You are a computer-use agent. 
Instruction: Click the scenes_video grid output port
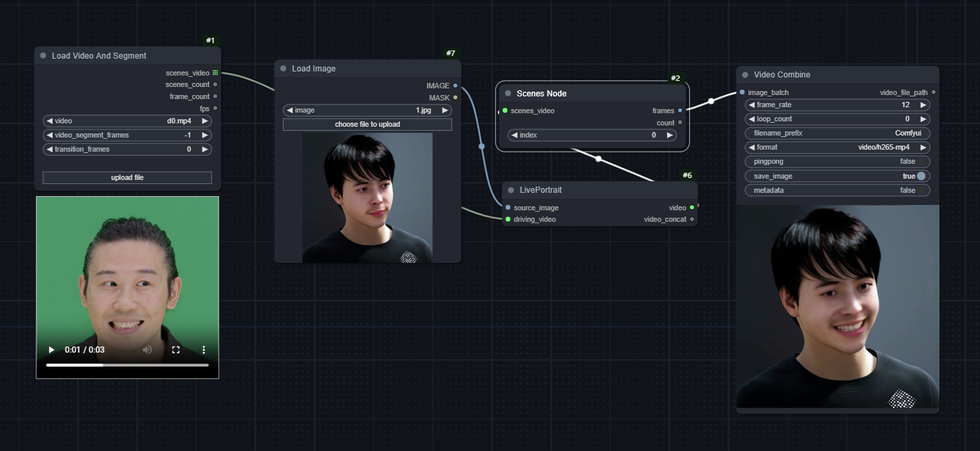[215, 73]
